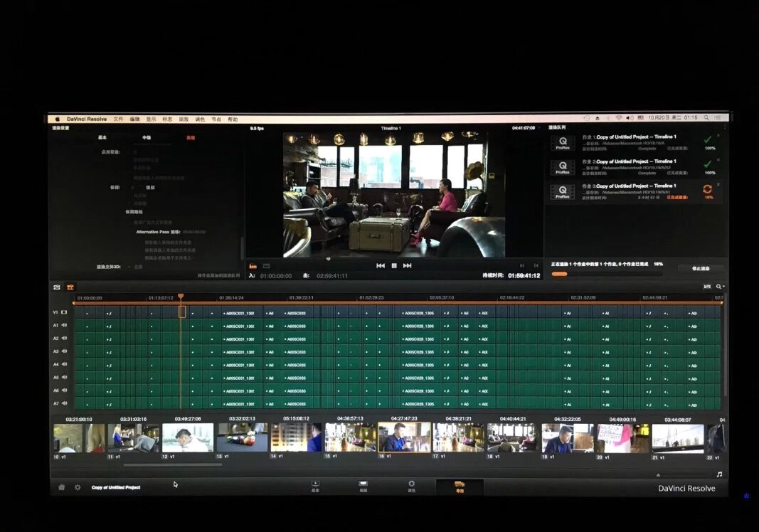Open the Media page icon
Image resolution: width=759 pixels, height=532 pixels.
pyautogui.click(x=315, y=486)
